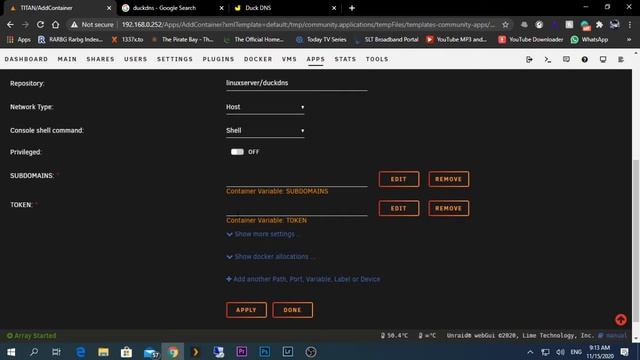Viewport: 640px width, 360px height.
Task: Click the Repository input field
Action: tap(297, 83)
